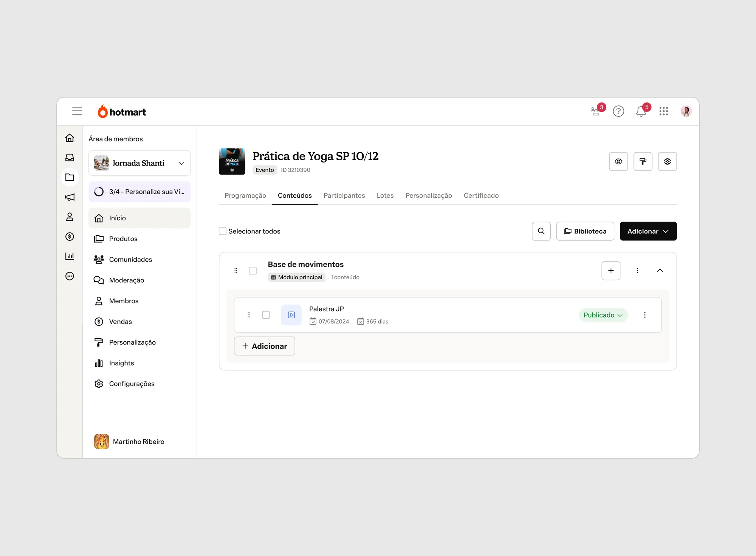756x556 pixels.
Task: Open the hamburger menu icon
Action: tap(77, 111)
